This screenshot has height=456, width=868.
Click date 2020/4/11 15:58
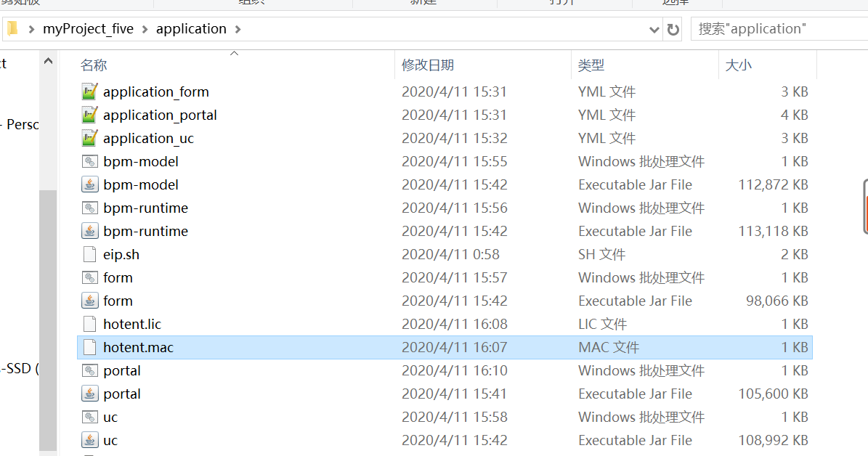click(455, 418)
